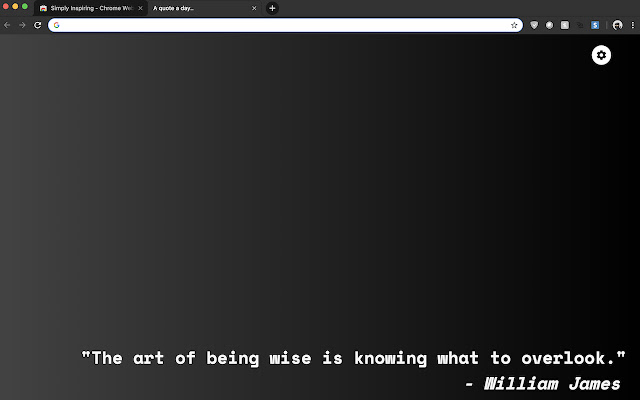Open the shield extension icon
Screen dimensions: 640x400
534,25
